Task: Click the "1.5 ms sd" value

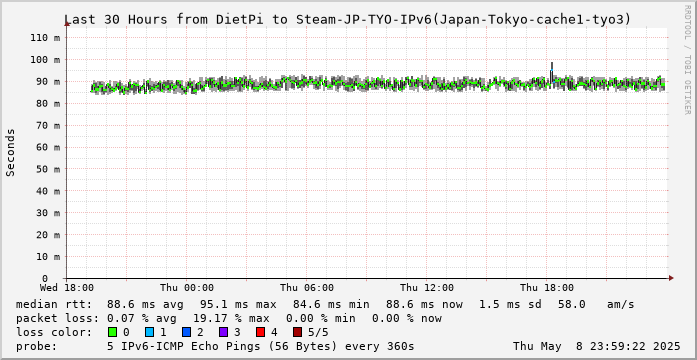Action: pos(511,304)
